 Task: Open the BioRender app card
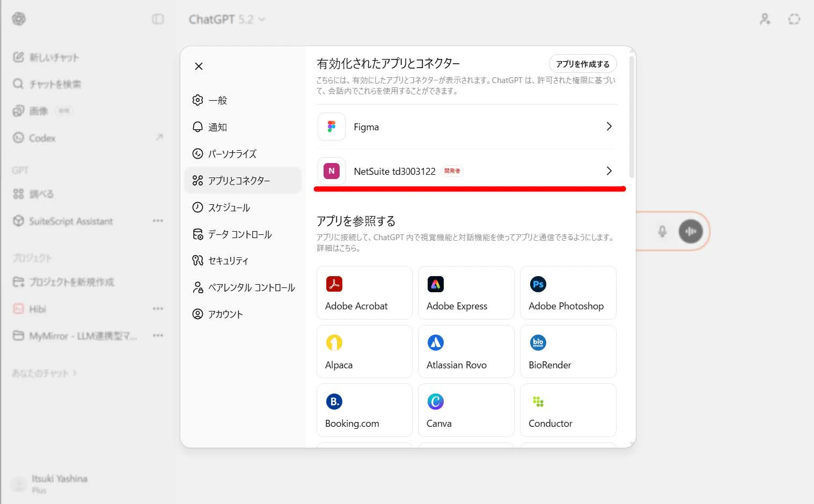[568, 352]
